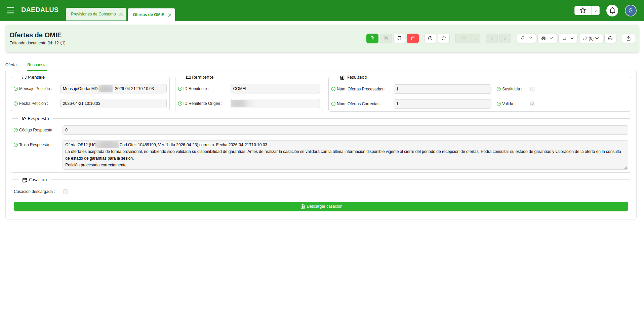Screen dimensions: 644x322
Task: Switch to the Previsiones de Consumo tab
Action: (x=93, y=14)
